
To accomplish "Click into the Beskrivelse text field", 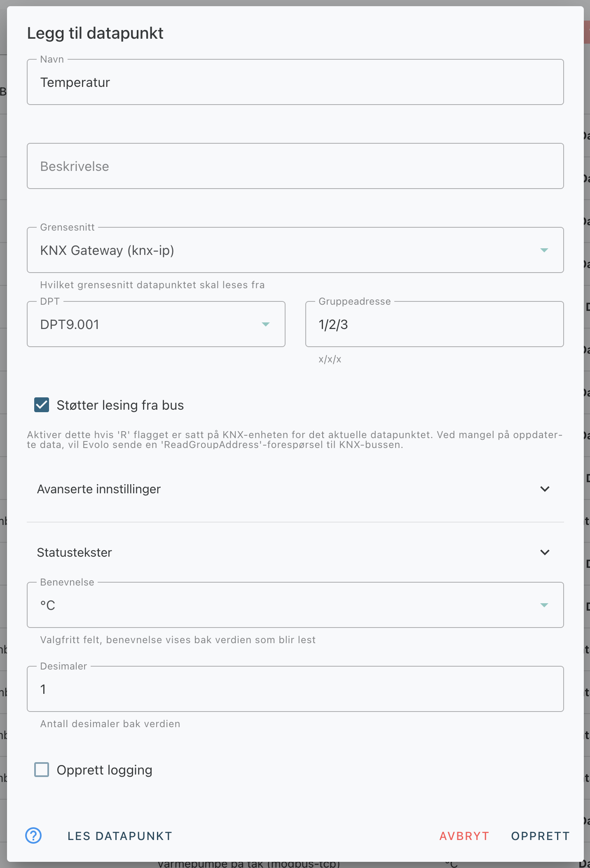I will (295, 166).
